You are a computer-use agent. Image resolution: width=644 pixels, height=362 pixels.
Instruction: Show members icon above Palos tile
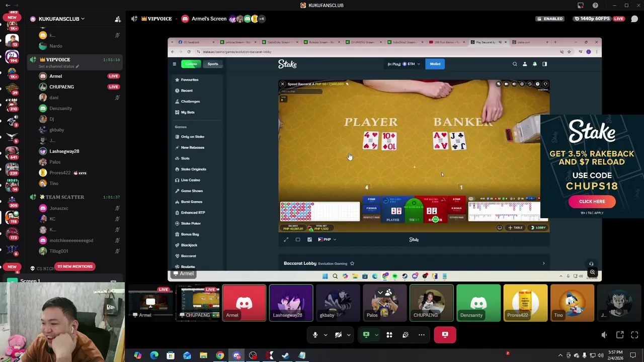tap(388, 292)
